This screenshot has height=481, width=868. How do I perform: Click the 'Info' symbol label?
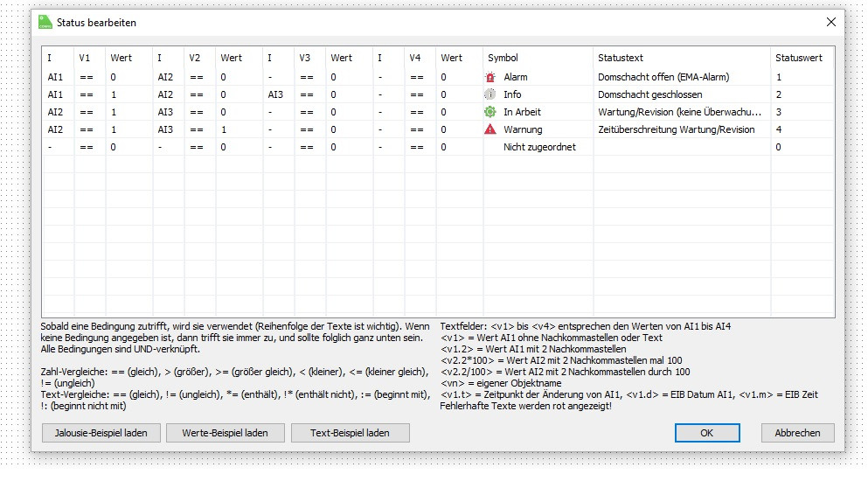[512, 94]
